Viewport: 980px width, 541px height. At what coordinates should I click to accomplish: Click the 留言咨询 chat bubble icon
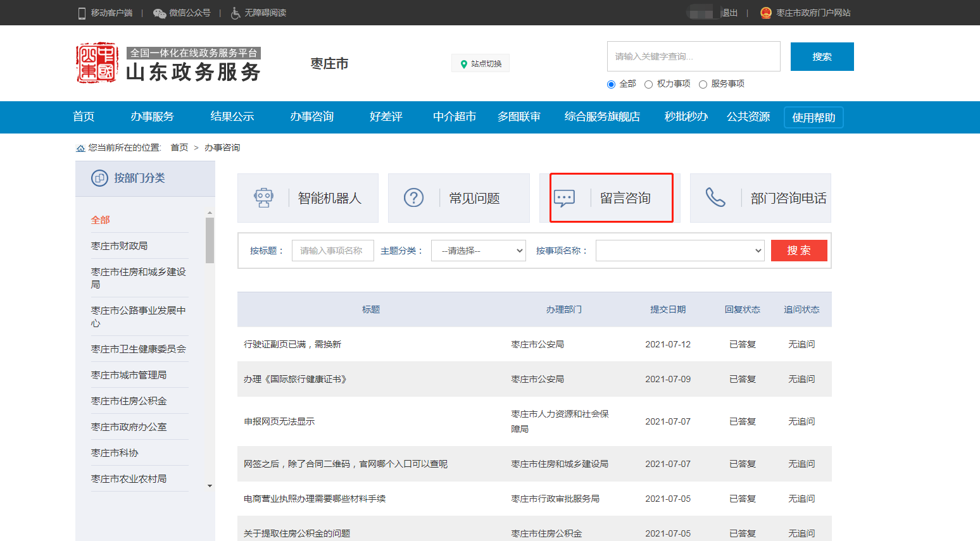point(564,198)
